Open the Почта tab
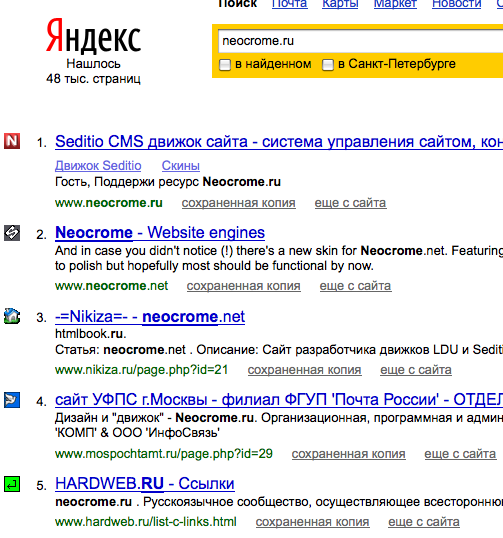This screenshot has width=503, height=538. click(x=290, y=4)
